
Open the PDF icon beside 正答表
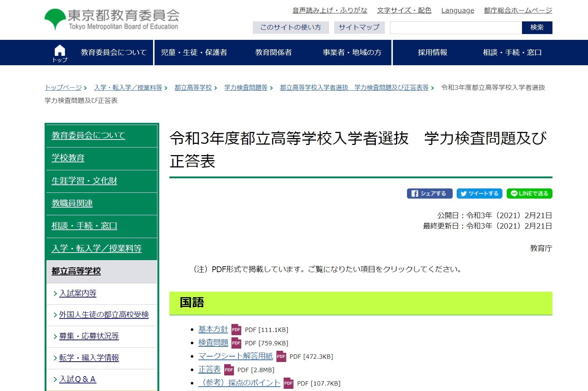pyautogui.click(x=229, y=370)
